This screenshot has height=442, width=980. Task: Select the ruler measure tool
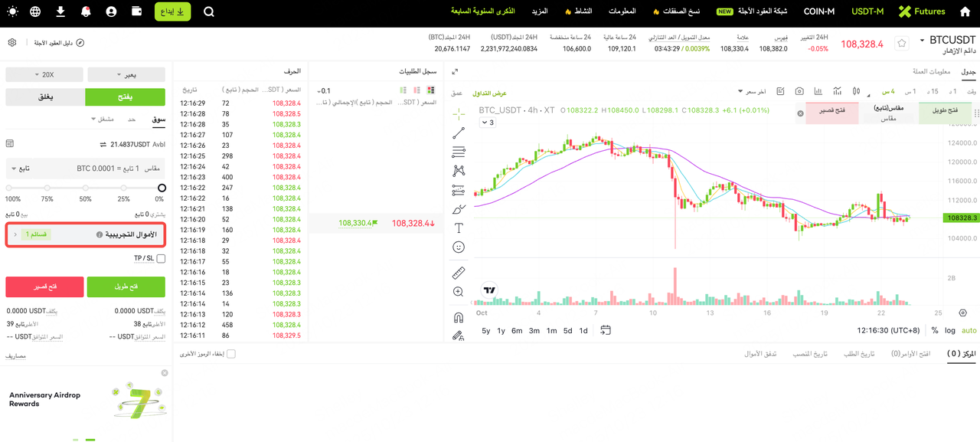459,273
